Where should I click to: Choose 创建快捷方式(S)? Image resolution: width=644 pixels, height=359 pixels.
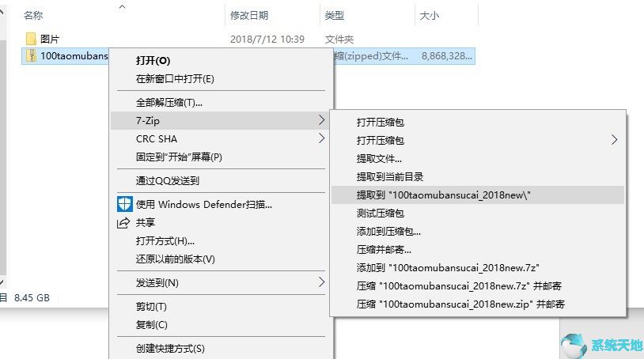click(170, 349)
